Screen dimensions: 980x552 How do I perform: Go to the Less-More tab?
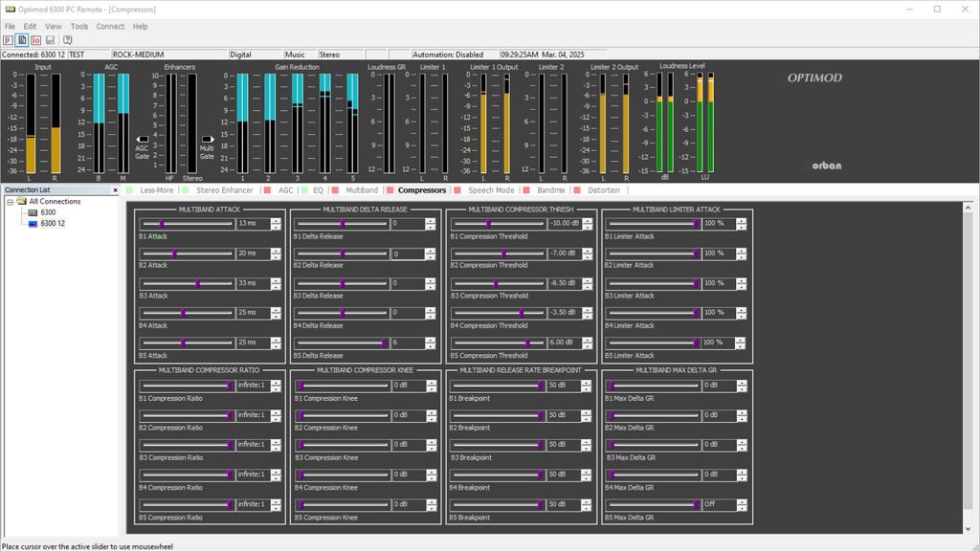156,190
